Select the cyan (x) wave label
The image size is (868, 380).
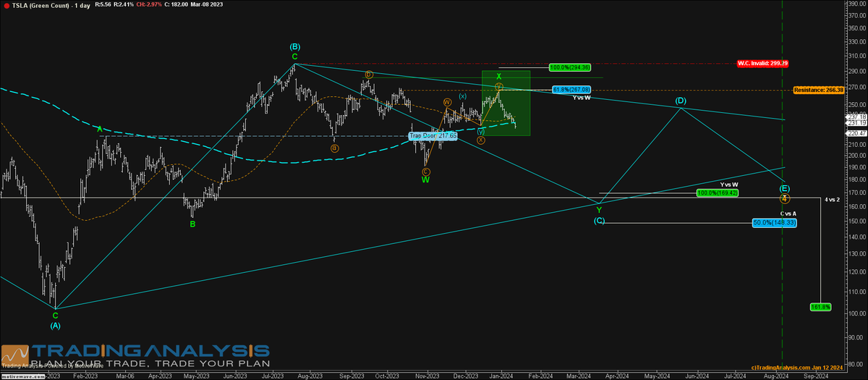[462, 96]
